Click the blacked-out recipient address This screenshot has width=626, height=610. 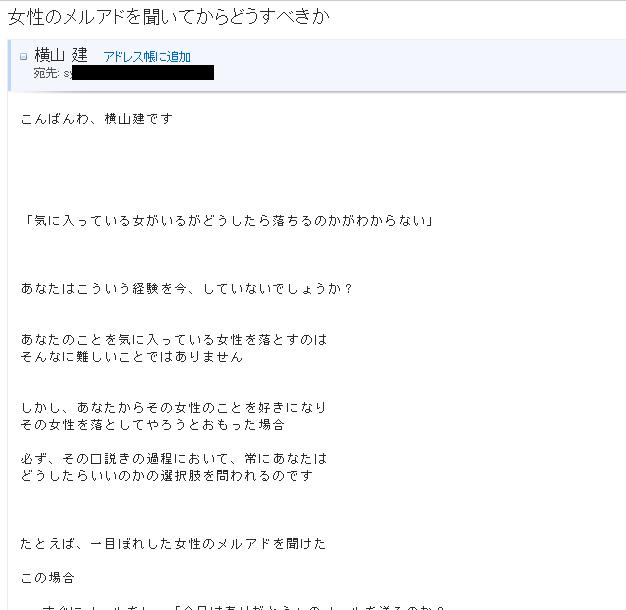click(x=143, y=73)
